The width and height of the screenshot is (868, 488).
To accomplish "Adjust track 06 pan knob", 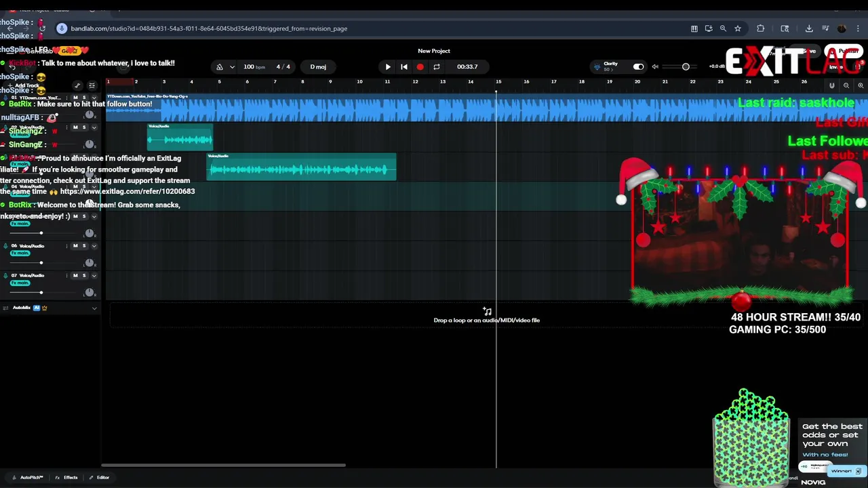I will pyautogui.click(x=89, y=262).
